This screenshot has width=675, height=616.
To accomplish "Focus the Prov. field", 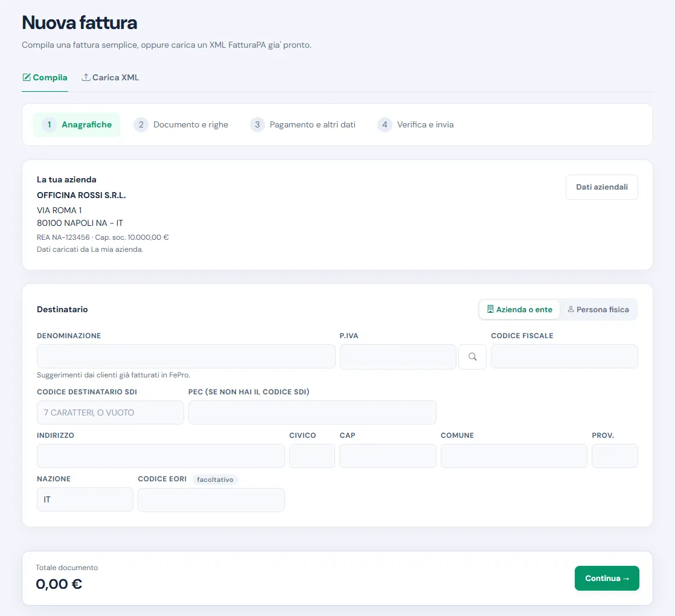I will click(x=615, y=456).
